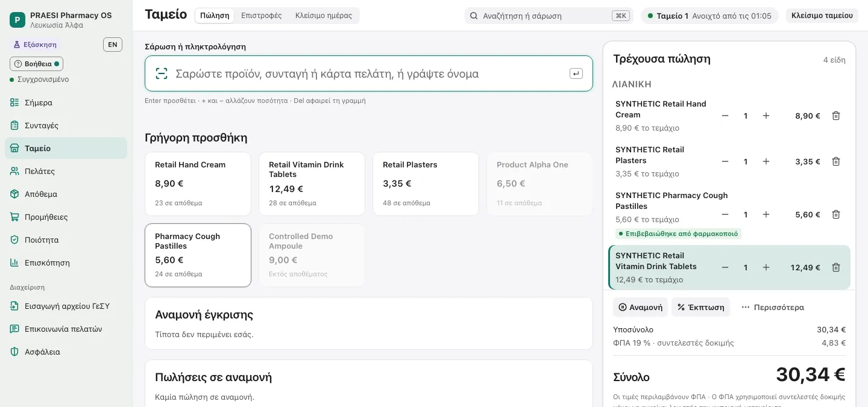This screenshot has width=868, height=407.
Task: Toggle the Εξάσκηση practice mode badge
Action: tap(35, 45)
